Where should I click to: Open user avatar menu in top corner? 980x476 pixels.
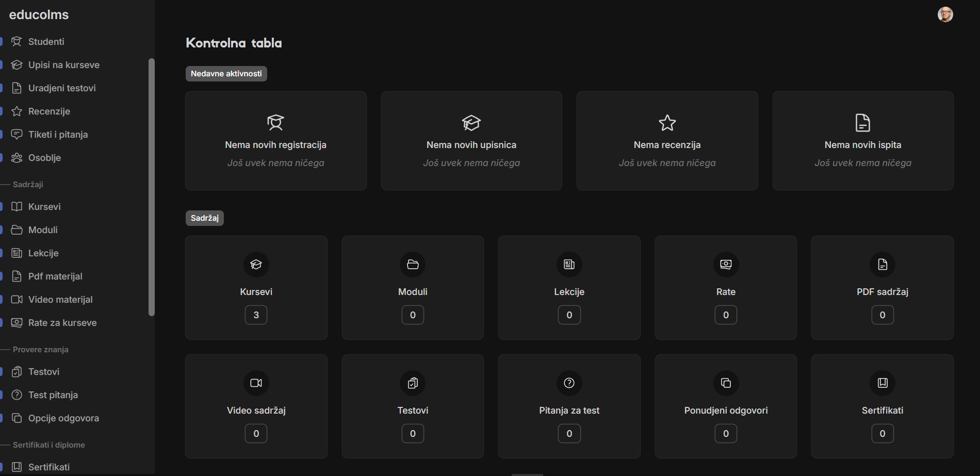(x=945, y=14)
